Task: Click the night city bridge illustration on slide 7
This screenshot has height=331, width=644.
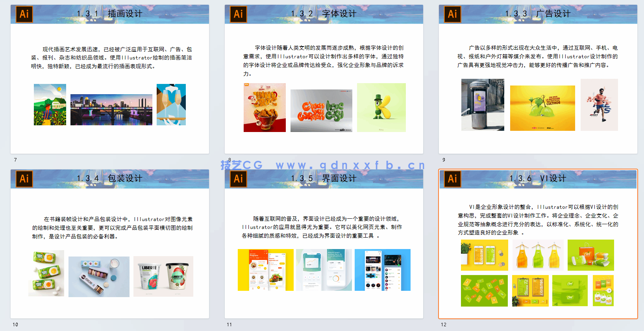Action: coord(111,110)
